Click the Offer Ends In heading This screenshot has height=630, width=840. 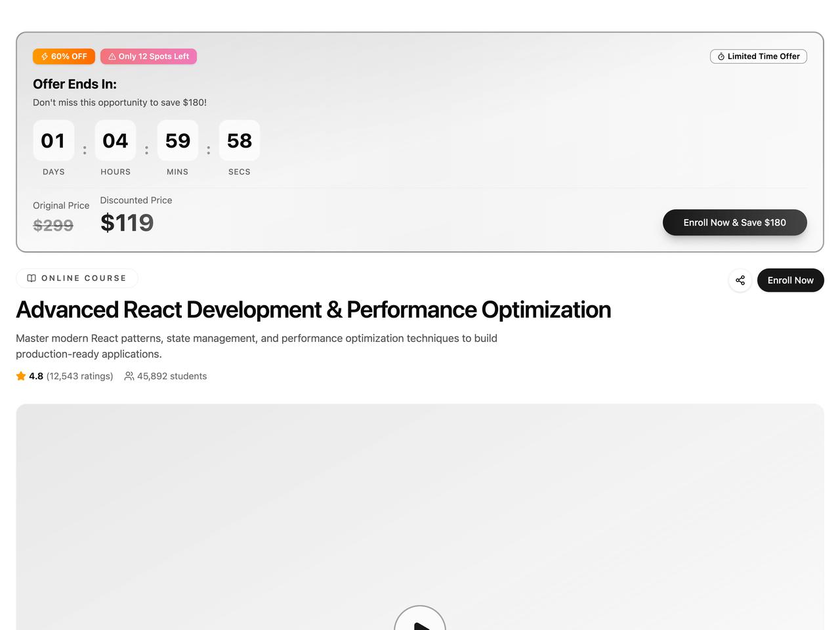coord(75,84)
